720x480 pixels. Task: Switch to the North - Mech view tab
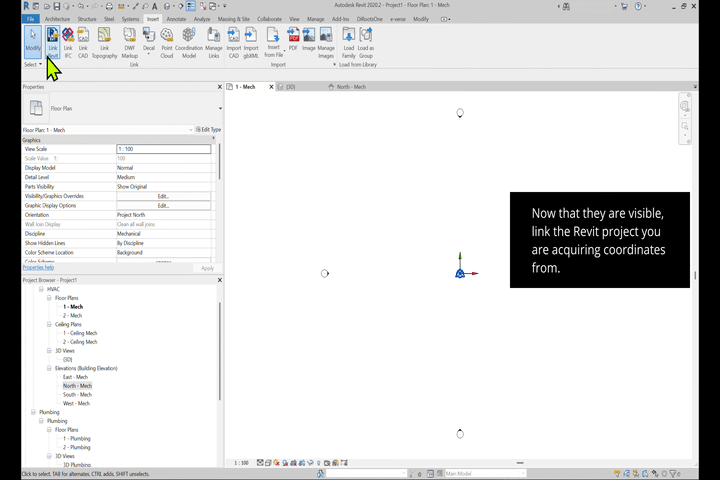[350, 87]
